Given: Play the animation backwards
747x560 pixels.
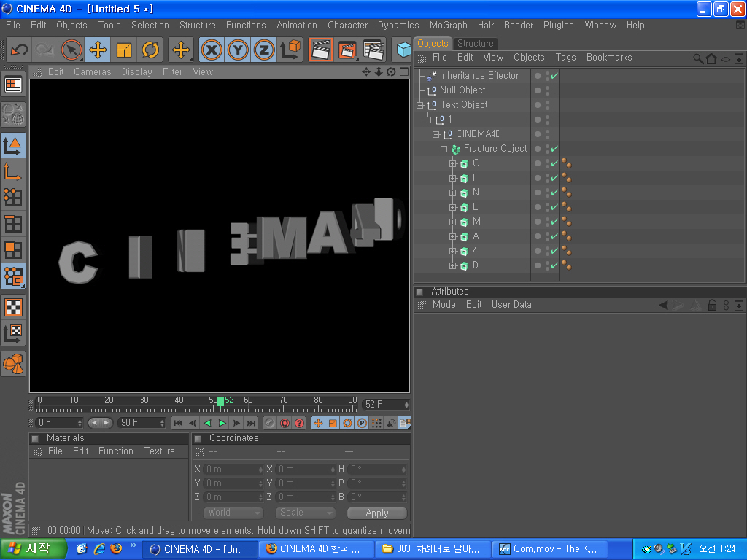Looking at the screenshot, I should point(207,423).
